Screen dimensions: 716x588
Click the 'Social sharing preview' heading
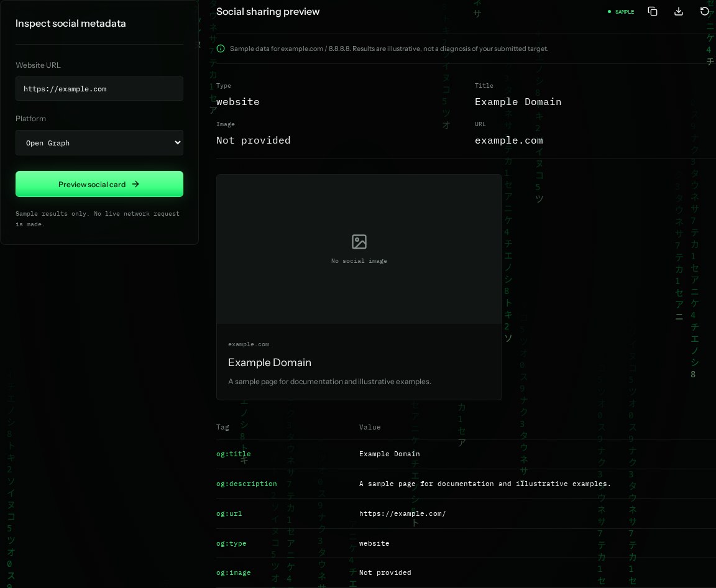click(x=268, y=12)
